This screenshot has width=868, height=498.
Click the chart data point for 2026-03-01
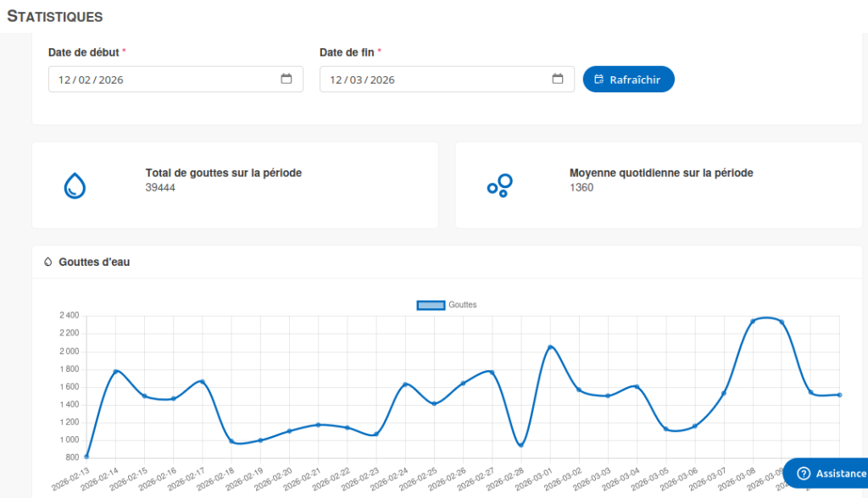coord(550,347)
